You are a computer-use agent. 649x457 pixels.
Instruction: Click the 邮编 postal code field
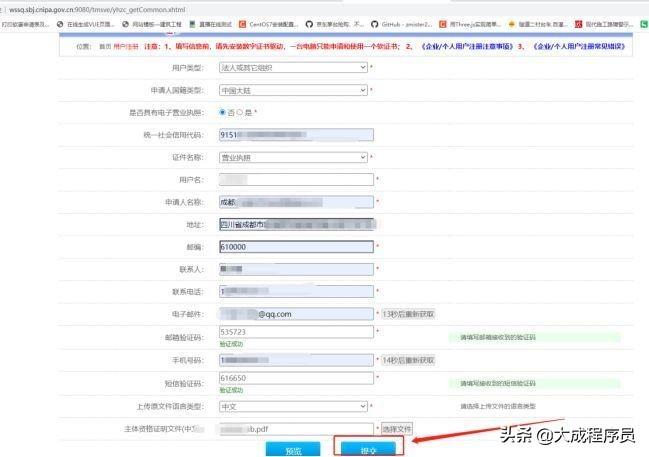pyautogui.click(x=295, y=246)
